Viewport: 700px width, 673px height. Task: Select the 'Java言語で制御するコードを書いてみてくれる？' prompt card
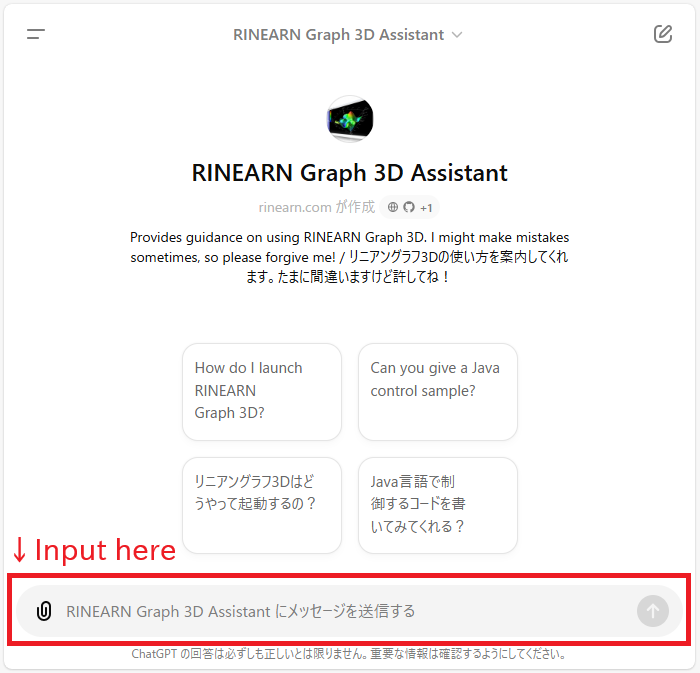click(x=438, y=505)
